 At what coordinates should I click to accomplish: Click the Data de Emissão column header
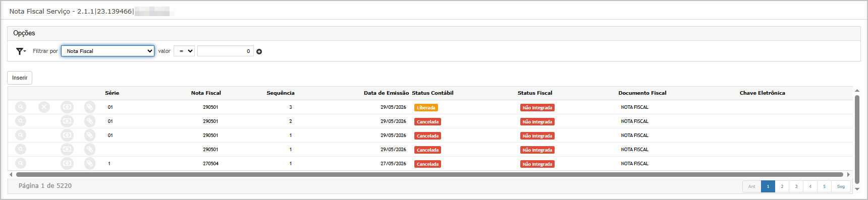pos(386,93)
